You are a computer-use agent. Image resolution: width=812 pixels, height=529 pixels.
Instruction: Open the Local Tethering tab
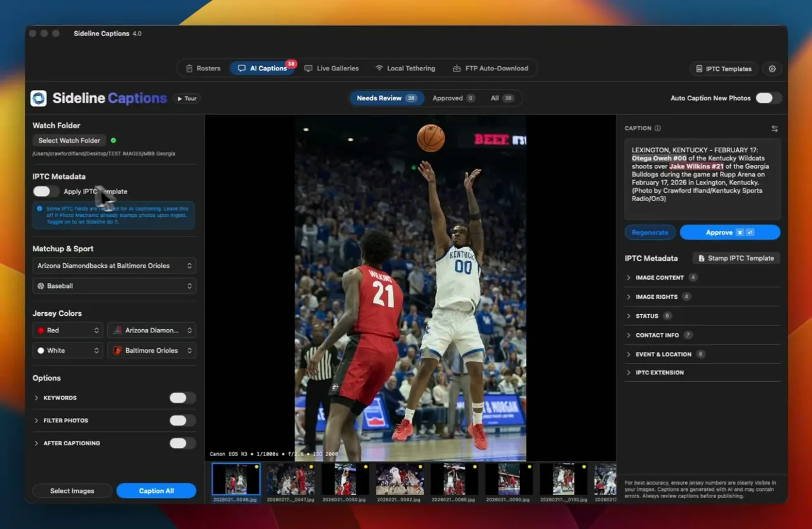[x=405, y=69]
